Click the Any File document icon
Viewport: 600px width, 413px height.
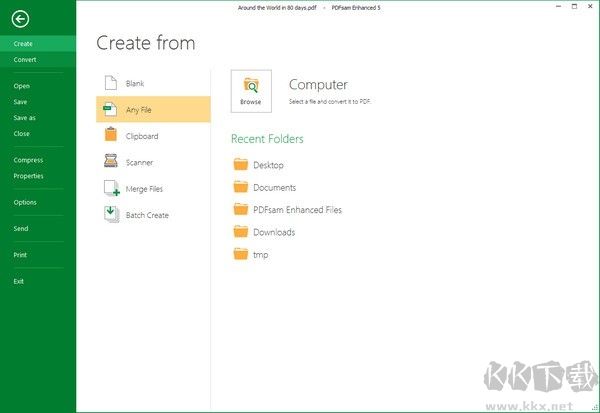point(110,109)
